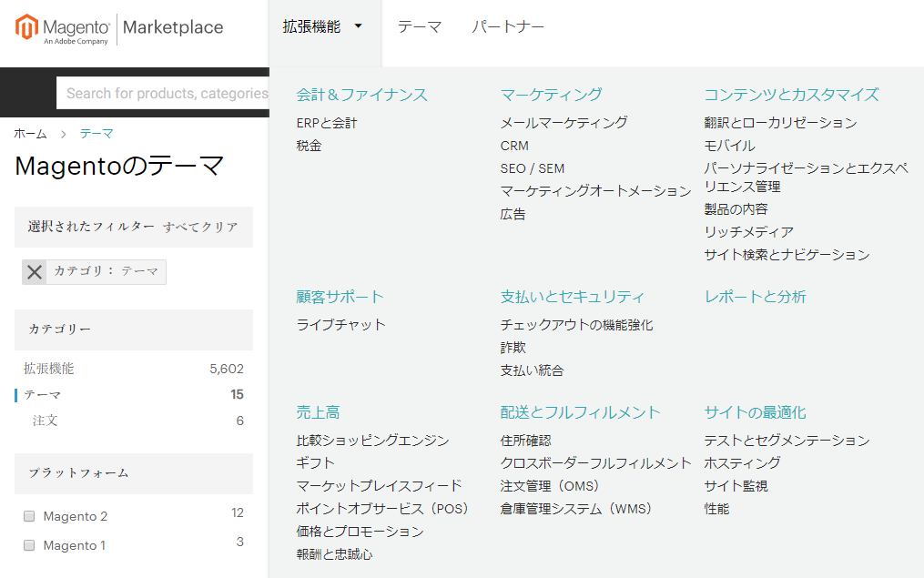The width and height of the screenshot is (924, 578).
Task: Choose 翻訳とローカリゼーション entry
Action: pyautogui.click(x=781, y=123)
